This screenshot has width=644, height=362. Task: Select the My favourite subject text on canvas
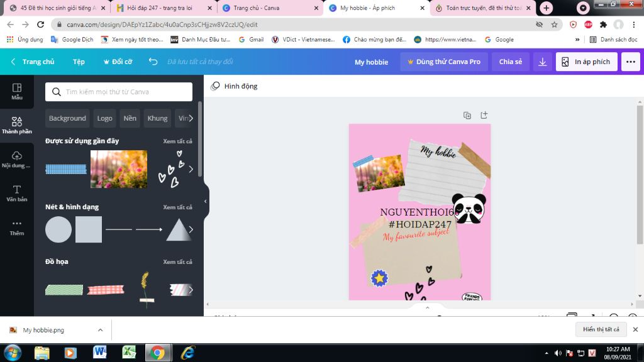[x=416, y=235]
